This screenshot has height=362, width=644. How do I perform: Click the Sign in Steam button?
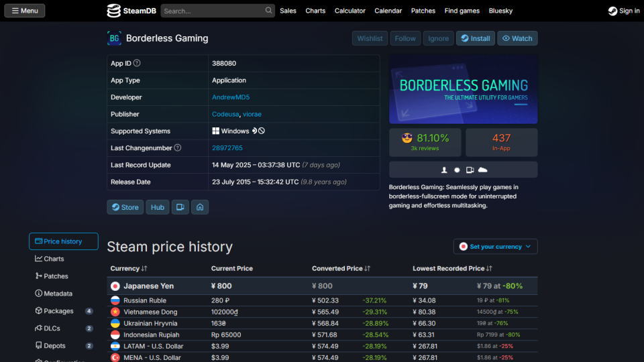click(x=624, y=11)
